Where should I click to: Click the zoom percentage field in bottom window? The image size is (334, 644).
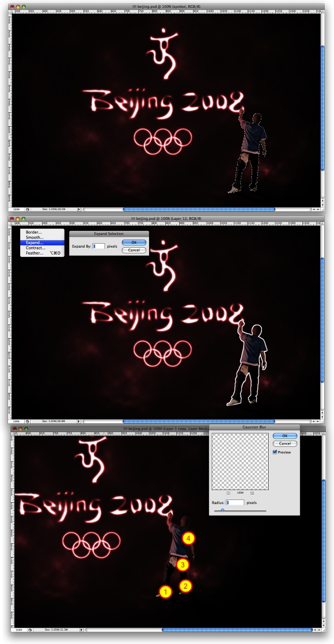pos(18,630)
